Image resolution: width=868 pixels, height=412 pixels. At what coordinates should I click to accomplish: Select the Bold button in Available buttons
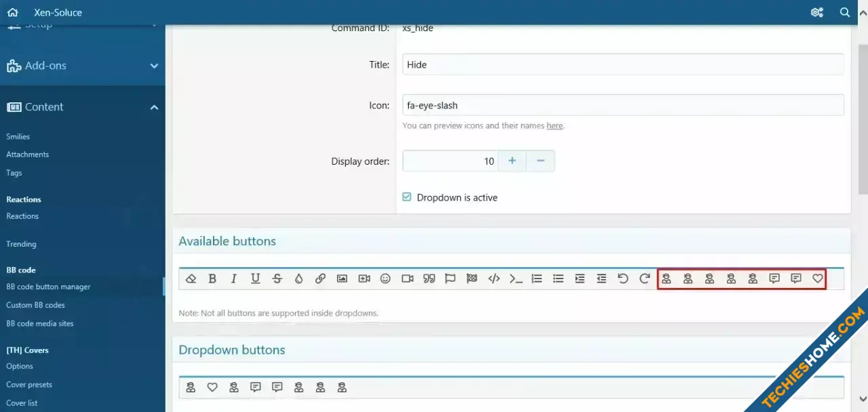(212, 279)
